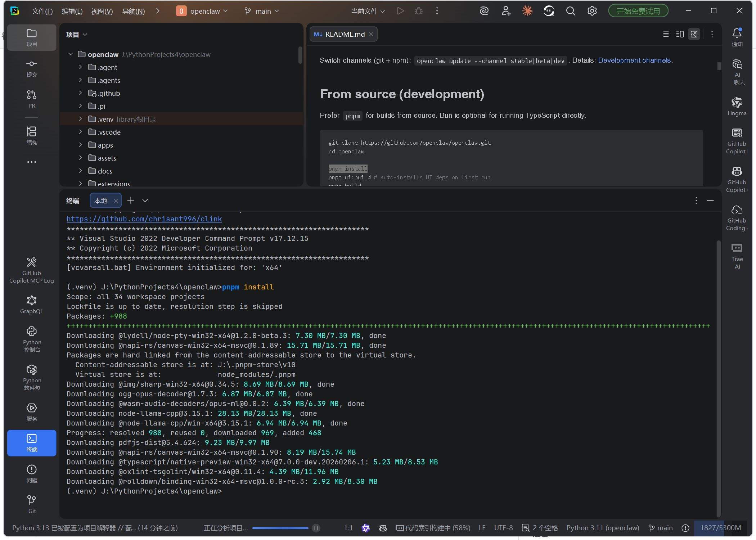Open the Lingma assistant panel
Viewport: 756px width, 540px height.
[737, 106]
